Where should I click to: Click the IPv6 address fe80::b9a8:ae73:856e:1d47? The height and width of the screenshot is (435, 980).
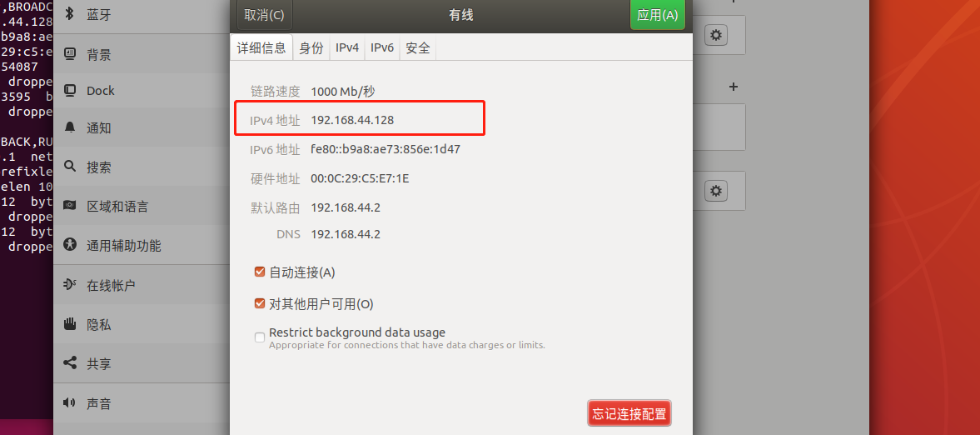(386, 150)
